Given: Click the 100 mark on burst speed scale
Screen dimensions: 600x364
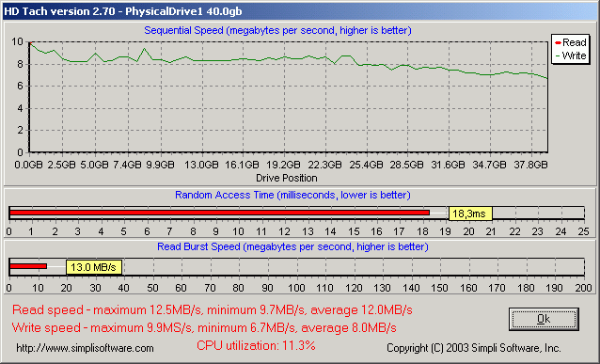Looking at the screenshot, I should click(296, 288).
